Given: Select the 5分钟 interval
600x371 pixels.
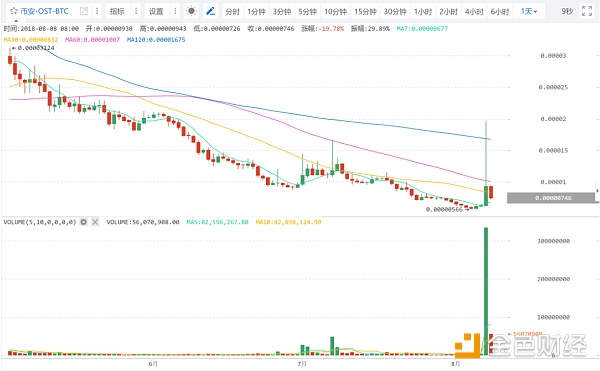Looking at the screenshot, I should pyautogui.click(x=307, y=11).
